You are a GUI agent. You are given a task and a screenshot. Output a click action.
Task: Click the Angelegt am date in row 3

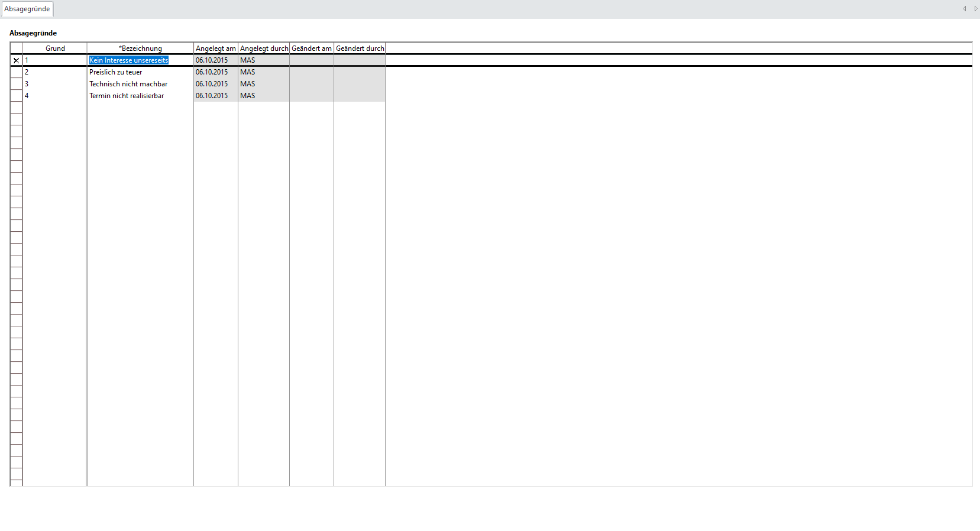point(212,84)
